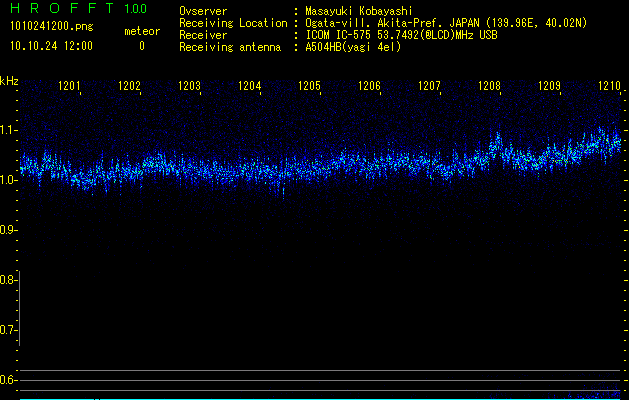
Task: Select the meteor count value 0
Action: (141, 46)
